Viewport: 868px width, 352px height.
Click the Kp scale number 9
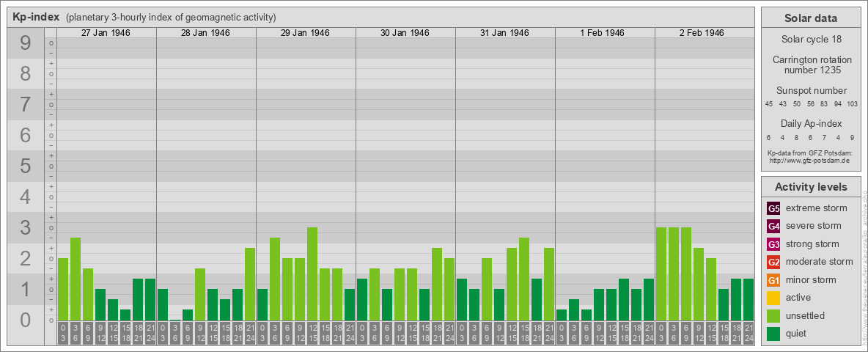click(x=25, y=43)
